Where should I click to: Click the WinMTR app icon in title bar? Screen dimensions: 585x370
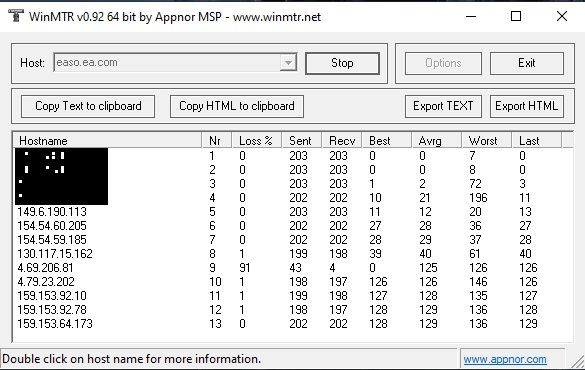click(x=15, y=16)
